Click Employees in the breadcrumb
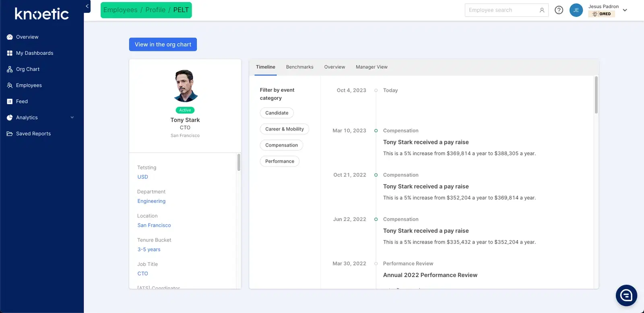 tap(120, 10)
